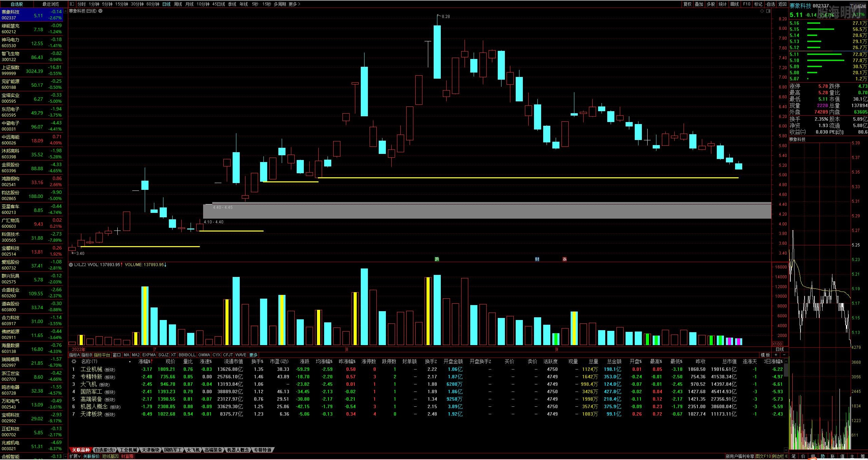Open 窗口 window option
This screenshot has height=460, width=868.
click(x=117, y=355)
